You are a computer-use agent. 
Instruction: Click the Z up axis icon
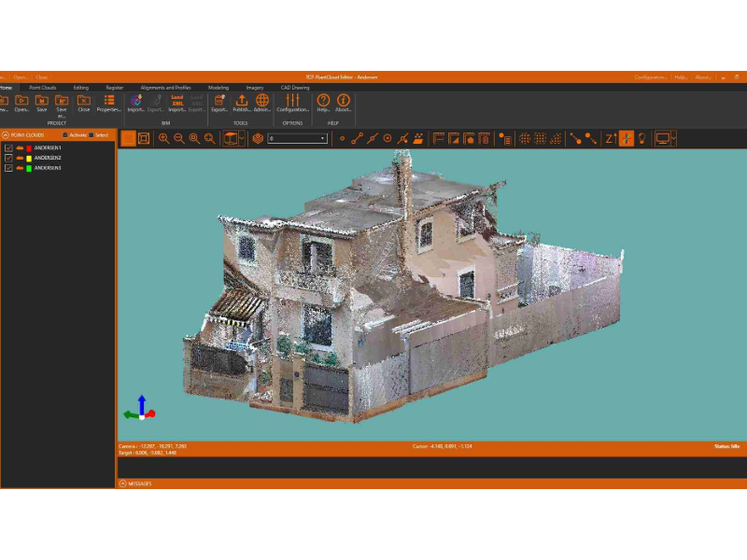pyautogui.click(x=611, y=138)
